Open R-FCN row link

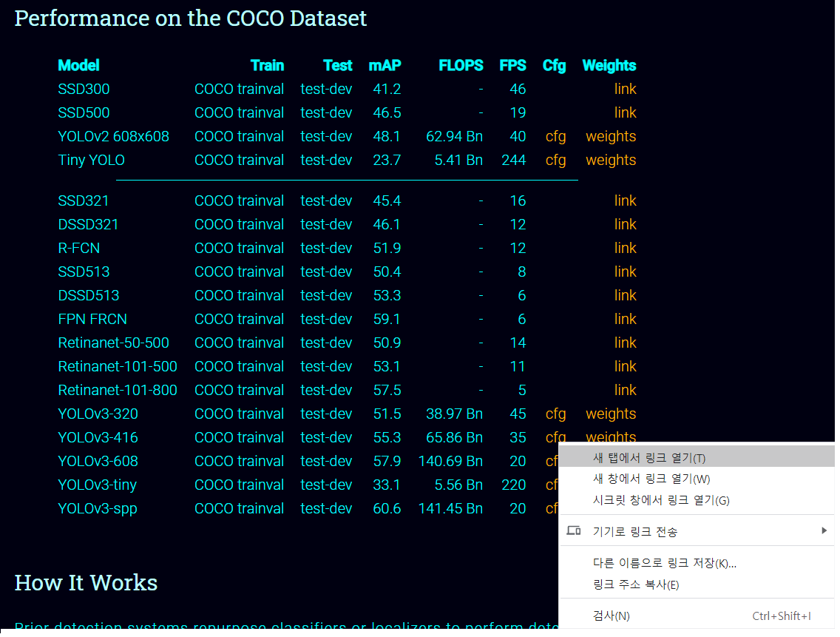pyautogui.click(x=625, y=248)
